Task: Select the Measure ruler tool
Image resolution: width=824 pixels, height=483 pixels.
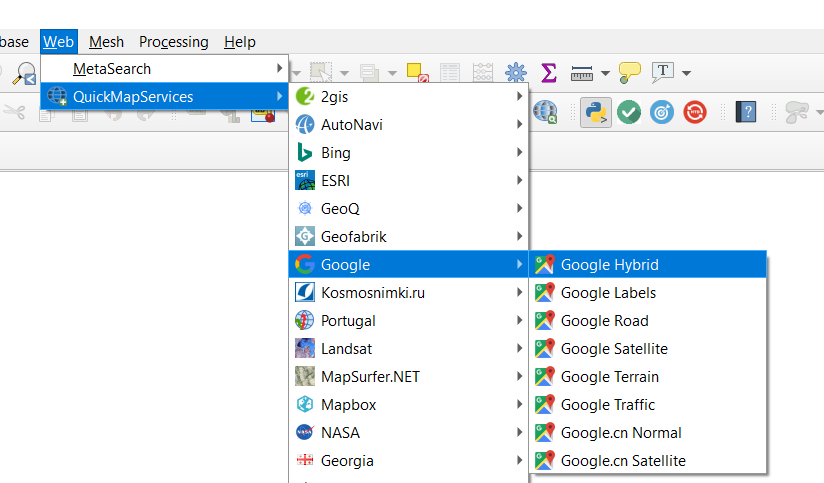Action: pos(582,74)
